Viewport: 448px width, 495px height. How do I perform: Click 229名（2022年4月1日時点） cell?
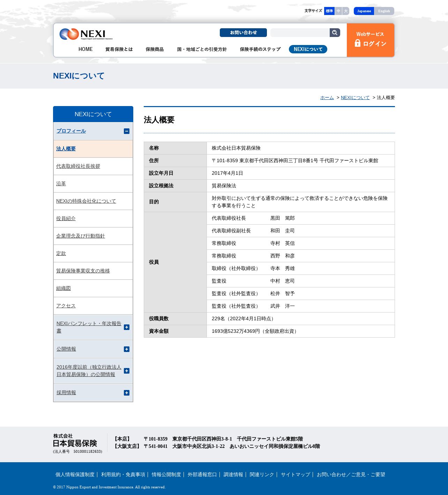(301, 319)
